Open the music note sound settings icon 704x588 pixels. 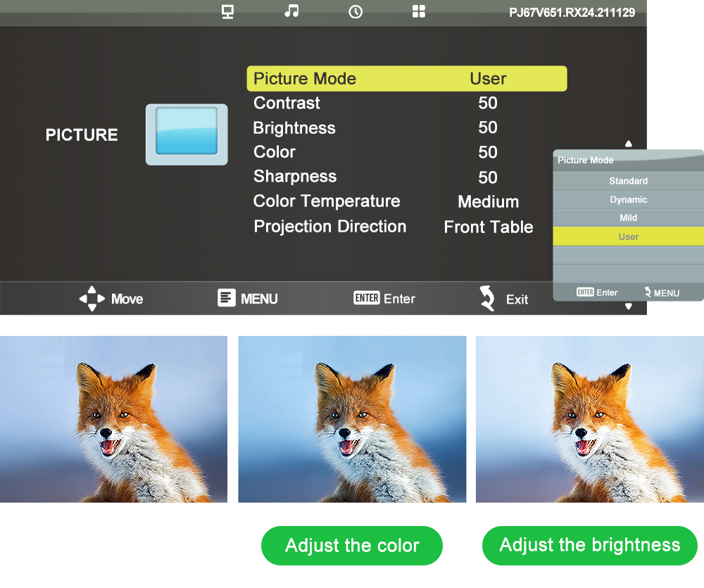coord(291,11)
